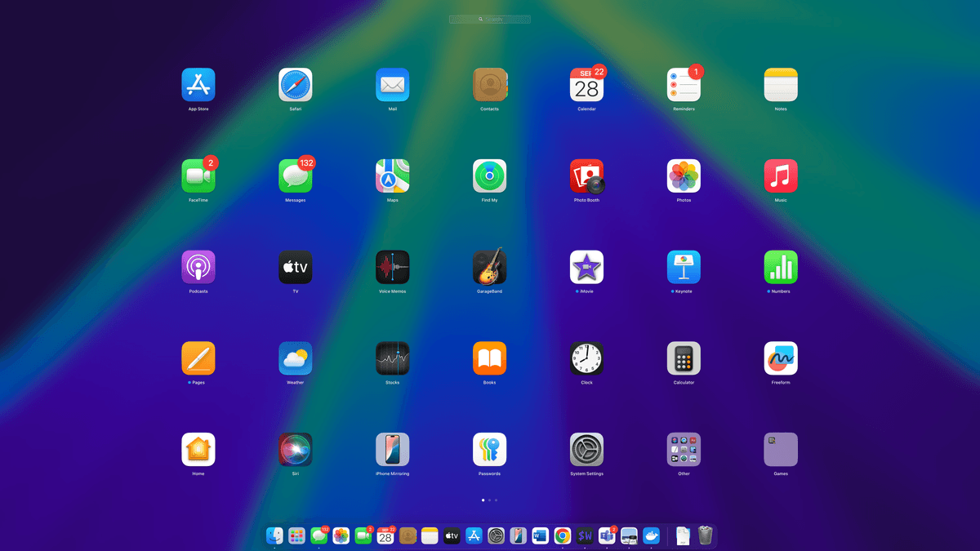
Task: Open GarageBand from Launchpad
Action: 489,267
